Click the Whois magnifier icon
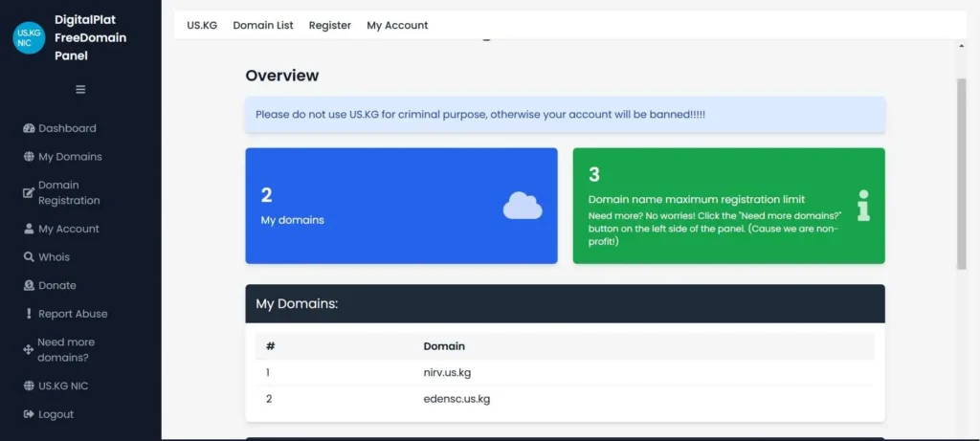Screen dimensions: 980x441 (x=29, y=257)
